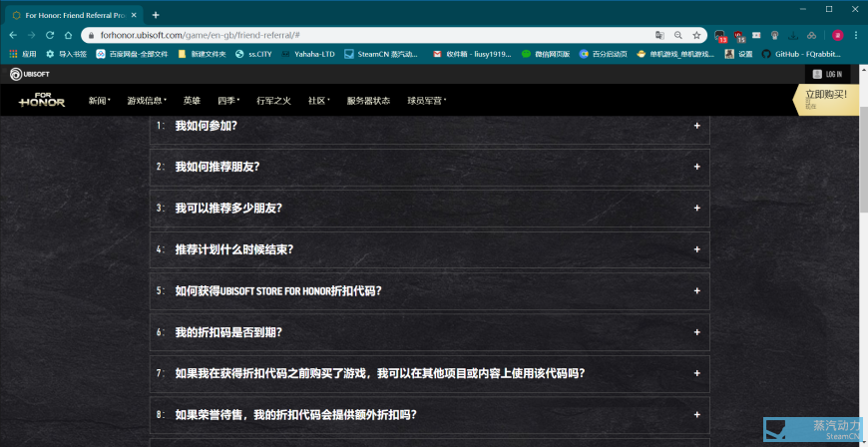Image resolution: width=868 pixels, height=447 pixels.
Task: Expand question 7 plus icon
Action: (x=697, y=373)
